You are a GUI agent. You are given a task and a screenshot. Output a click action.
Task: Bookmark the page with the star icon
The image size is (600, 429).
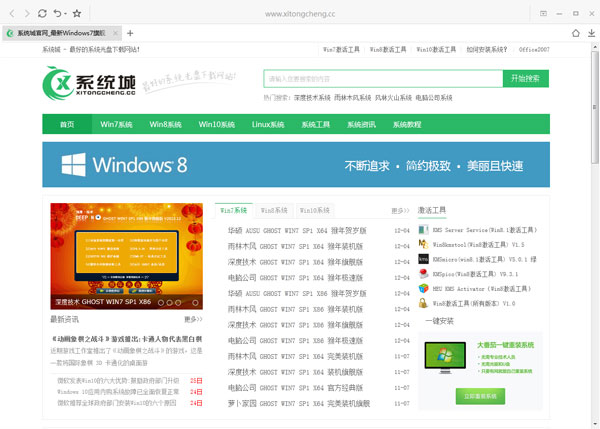pos(77,13)
